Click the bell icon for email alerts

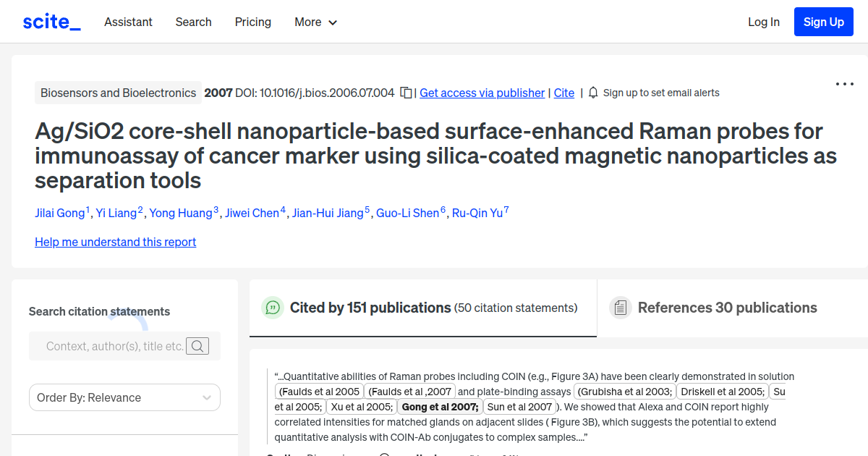593,93
